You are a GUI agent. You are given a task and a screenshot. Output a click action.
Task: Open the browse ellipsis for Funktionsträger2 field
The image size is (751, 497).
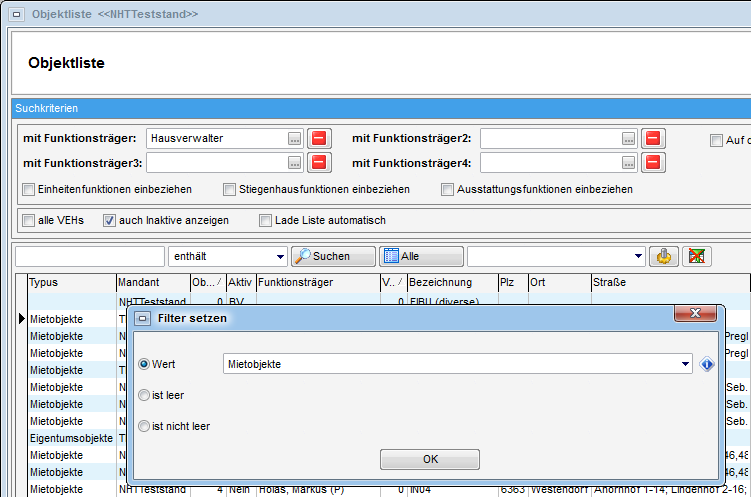point(628,138)
